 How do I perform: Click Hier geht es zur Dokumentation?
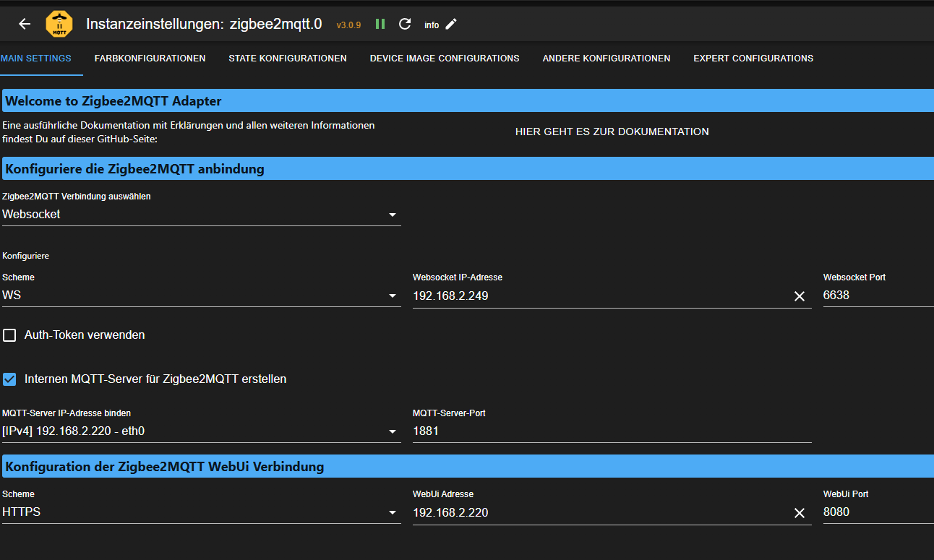point(612,132)
